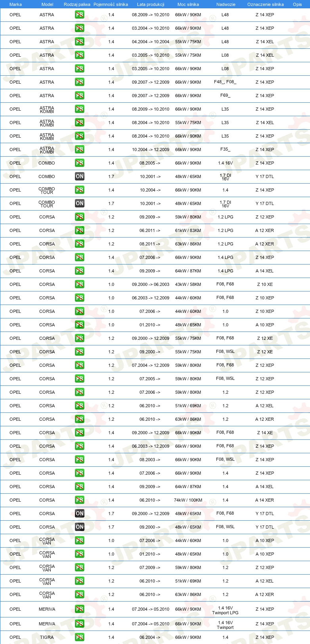
Task: Select the 74kW / 100KM power cell
Action: click(x=188, y=500)
